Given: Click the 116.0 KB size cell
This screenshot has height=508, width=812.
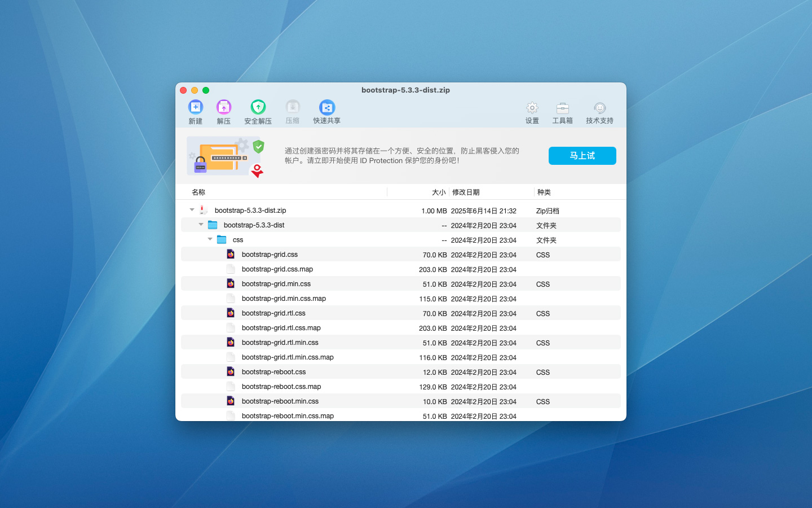Looking at the screenshot, I should pos(433,358).
